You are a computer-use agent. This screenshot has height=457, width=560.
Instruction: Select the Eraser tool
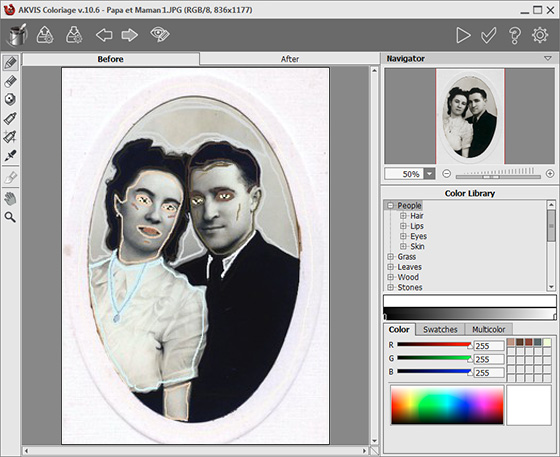pyautogui.click(x=10, y=81)
